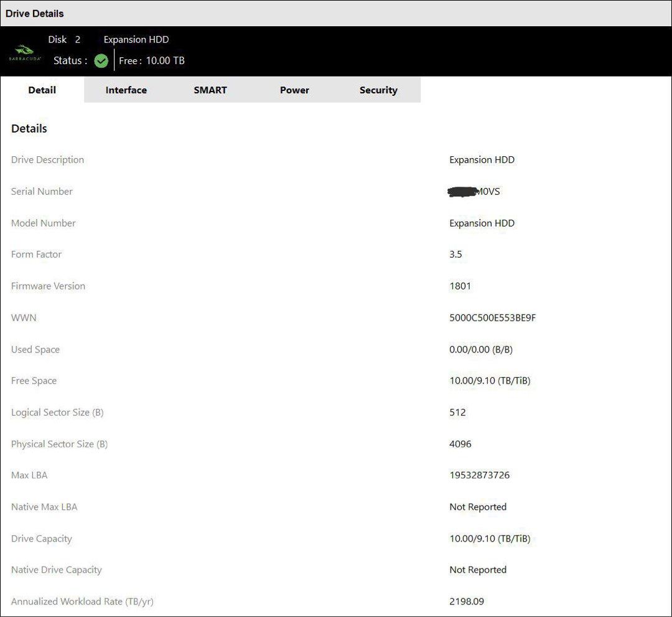
Task: Click the logical sector value 512
Action: (457, 413)
